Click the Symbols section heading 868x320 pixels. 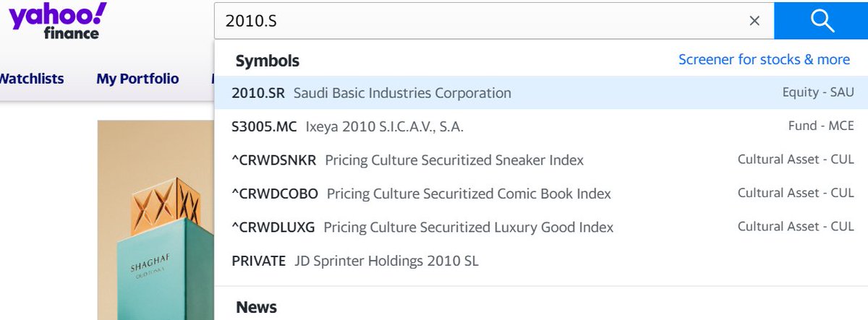point(267,61)
